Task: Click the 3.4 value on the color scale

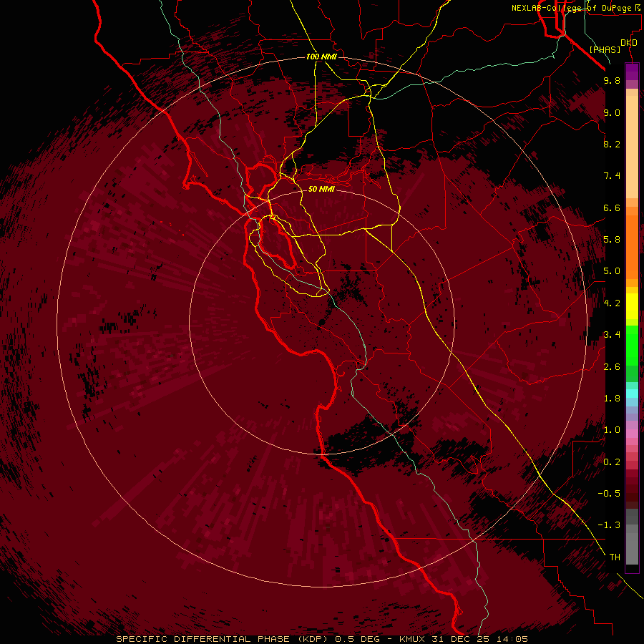Action: 612,335
